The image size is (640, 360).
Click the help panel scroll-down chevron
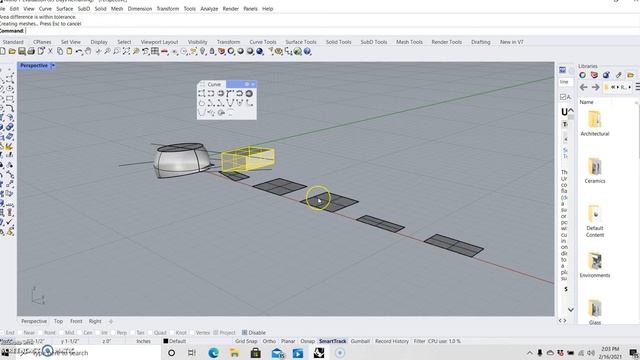(x=571, y=310)
